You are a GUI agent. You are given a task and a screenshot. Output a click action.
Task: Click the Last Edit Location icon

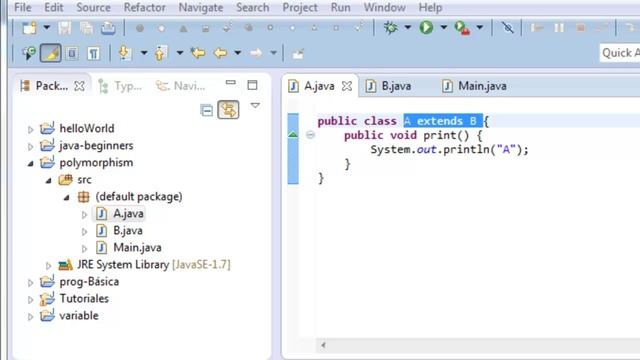[198, 53]
